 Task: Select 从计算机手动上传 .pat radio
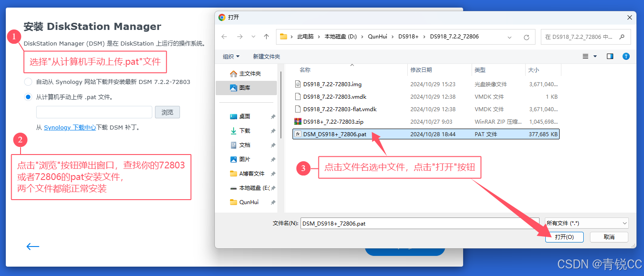(x=28, y=97)
